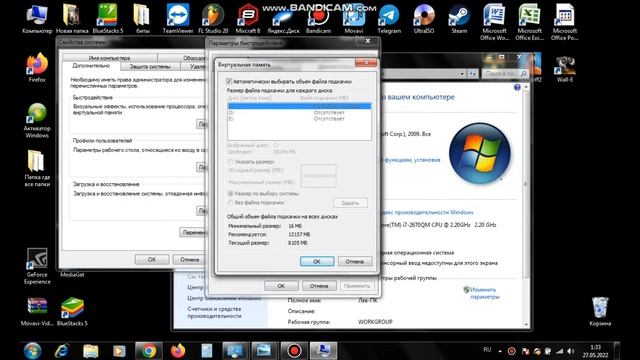The image size is (640, 360).
Task: Click the Максимальный размер input field
Action: tap(318, 182)
